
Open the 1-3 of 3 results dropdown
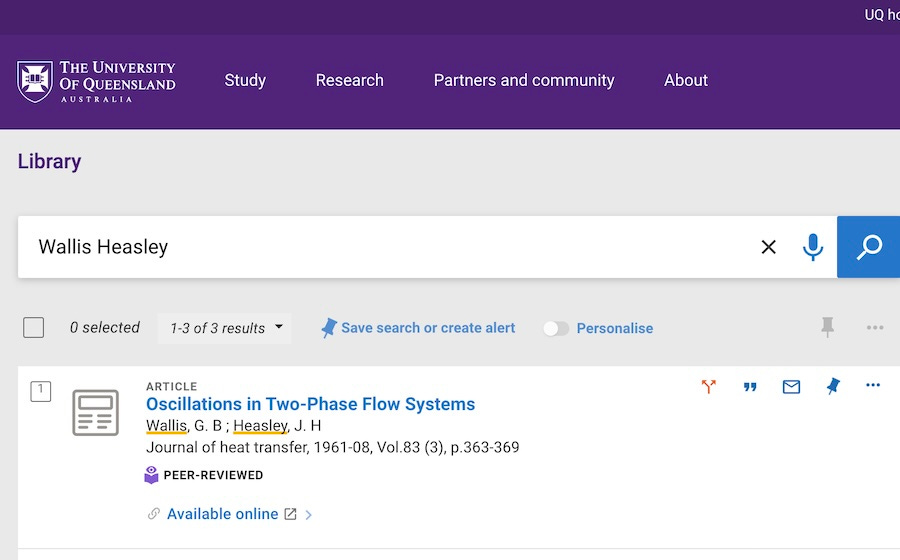click(224, 328)
